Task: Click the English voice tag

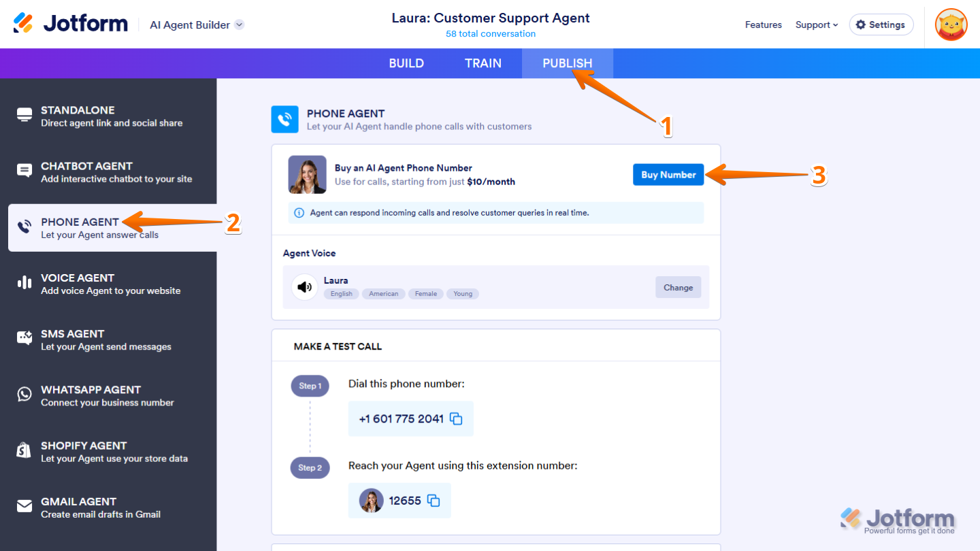Action: (342, 294)
